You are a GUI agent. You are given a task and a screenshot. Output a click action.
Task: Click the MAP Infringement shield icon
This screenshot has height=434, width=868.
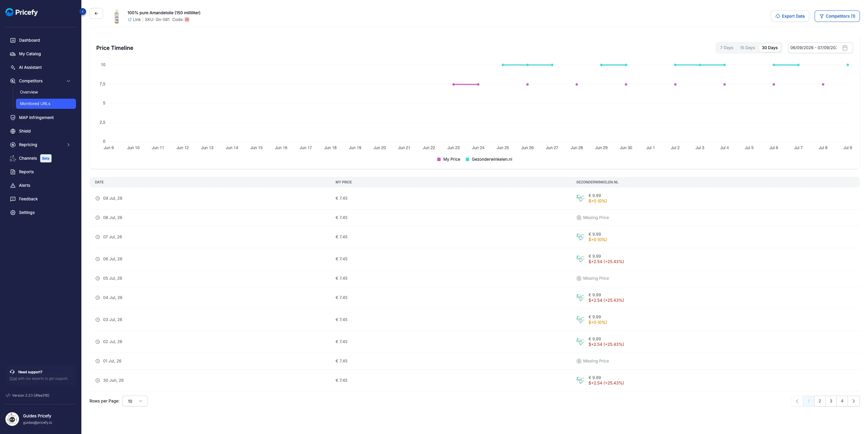(x=13, y=118)
